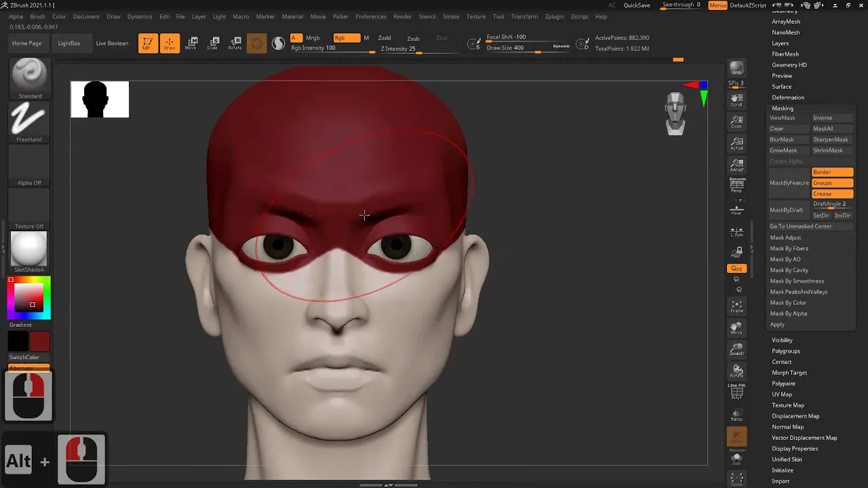The width and height of the screenshot is (868, 488).
Task: Click the Zoom navigation icon
Action: pos(736,122)
